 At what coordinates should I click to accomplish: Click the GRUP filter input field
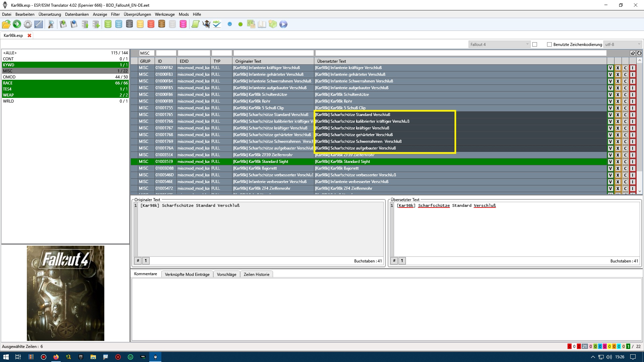[147, 53]
